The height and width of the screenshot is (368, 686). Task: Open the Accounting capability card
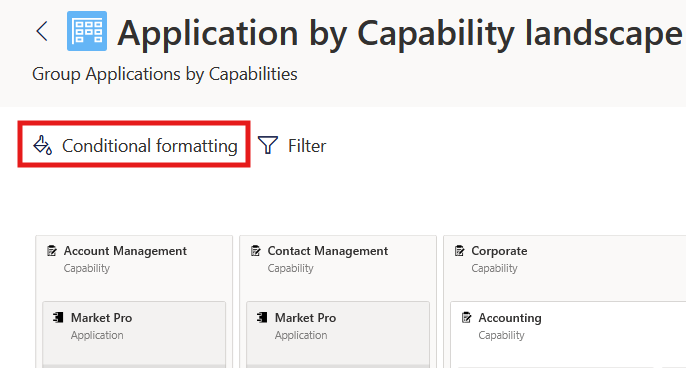(x=568, y=335)
